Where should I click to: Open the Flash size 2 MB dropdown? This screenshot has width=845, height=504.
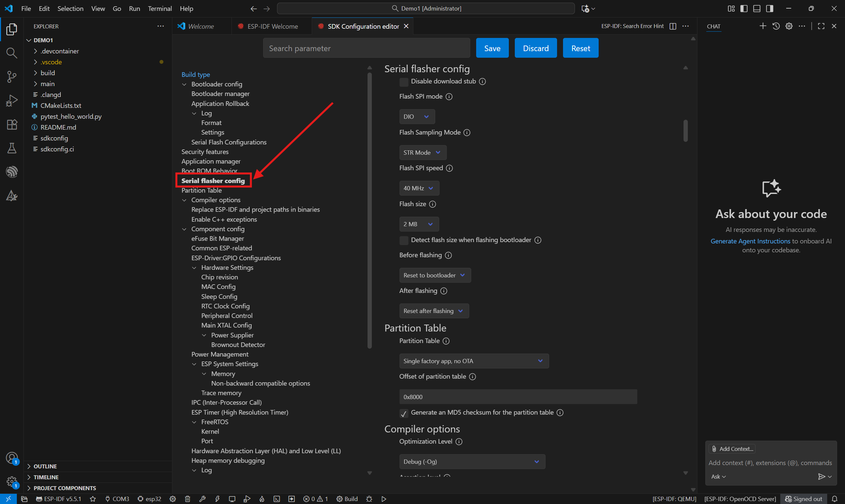[419, 224]
